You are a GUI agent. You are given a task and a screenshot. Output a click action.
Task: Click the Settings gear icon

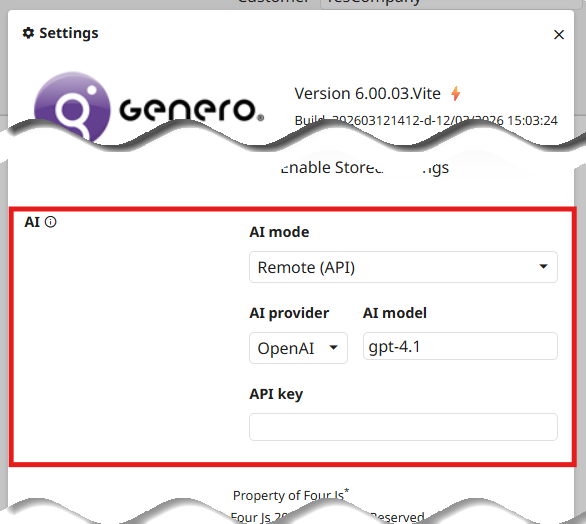[x=28, y=33]
